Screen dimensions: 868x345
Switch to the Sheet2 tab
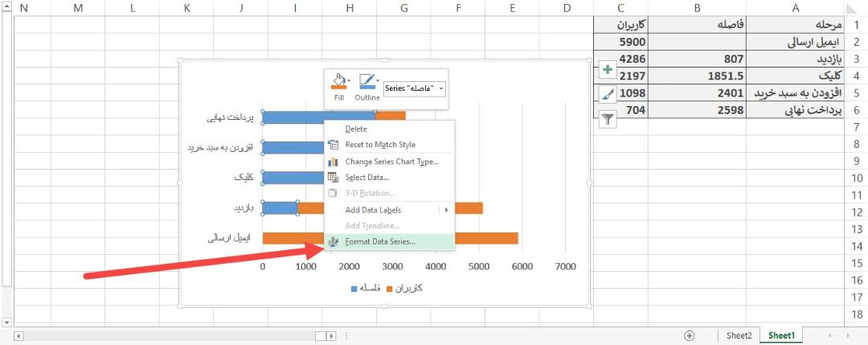[739, 335]
